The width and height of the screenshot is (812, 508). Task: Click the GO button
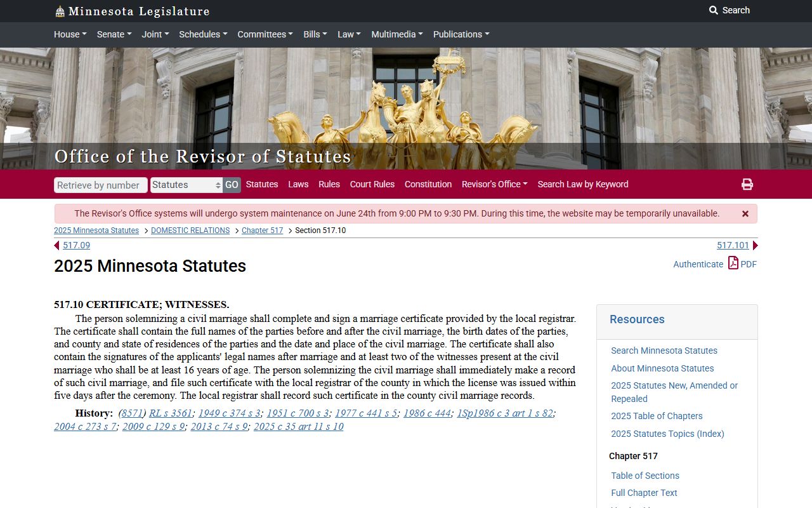(232, 185)
